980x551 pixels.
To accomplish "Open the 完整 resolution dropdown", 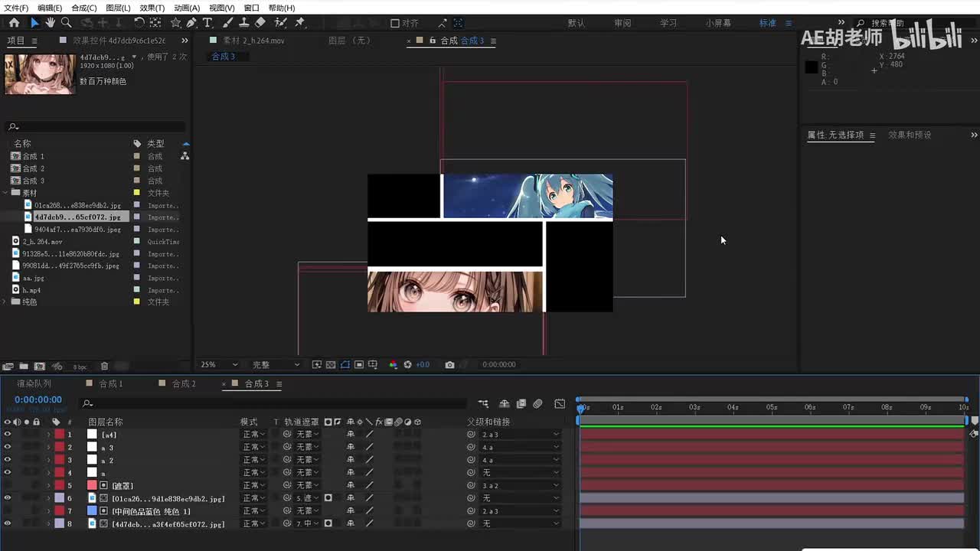I will [x=276, y=365].
